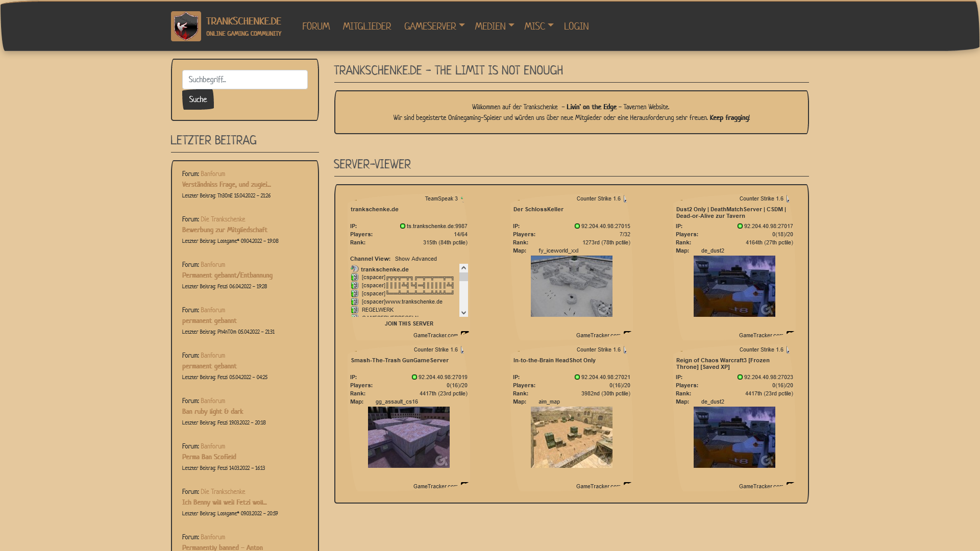Expand the MEDIEN dropdown menu

click(x=494, y=26)
